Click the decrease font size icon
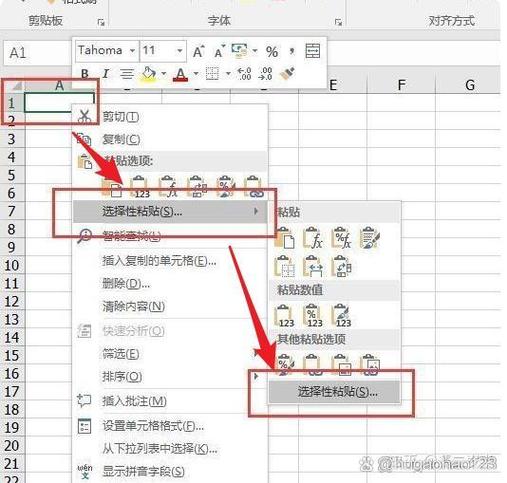 coord(219,52)
